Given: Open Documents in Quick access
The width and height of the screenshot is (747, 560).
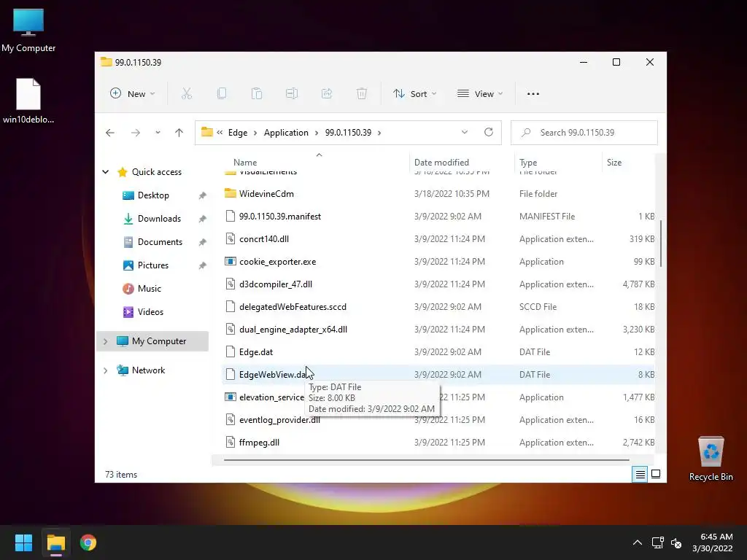Looking at the screenshot, I should (160, 242).
